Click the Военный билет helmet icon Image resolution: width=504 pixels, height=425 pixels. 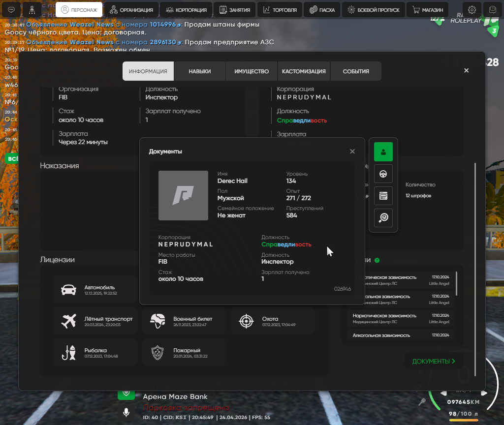157,322
